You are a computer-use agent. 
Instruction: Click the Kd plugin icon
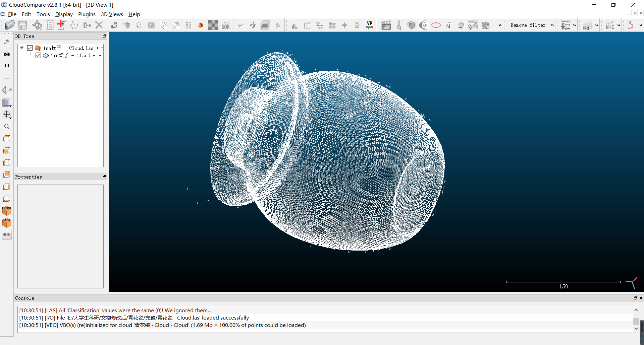point(587,25)
